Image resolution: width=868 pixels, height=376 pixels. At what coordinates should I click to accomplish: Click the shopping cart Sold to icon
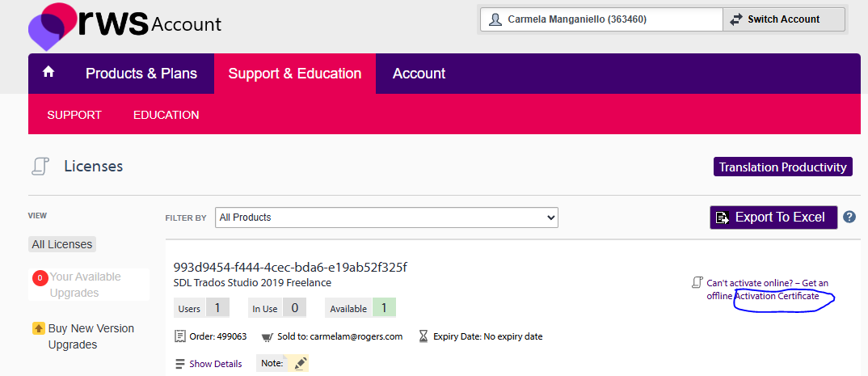click(267, 336)
